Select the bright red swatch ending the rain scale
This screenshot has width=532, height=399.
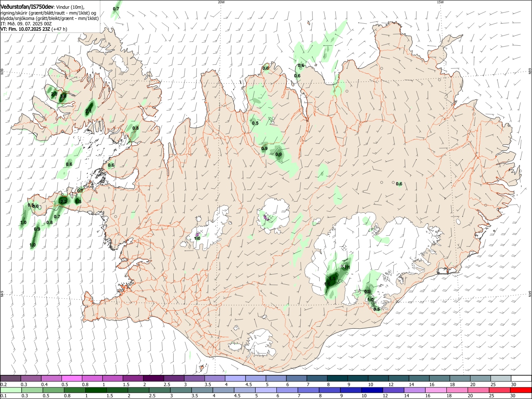tap(521, 390)
